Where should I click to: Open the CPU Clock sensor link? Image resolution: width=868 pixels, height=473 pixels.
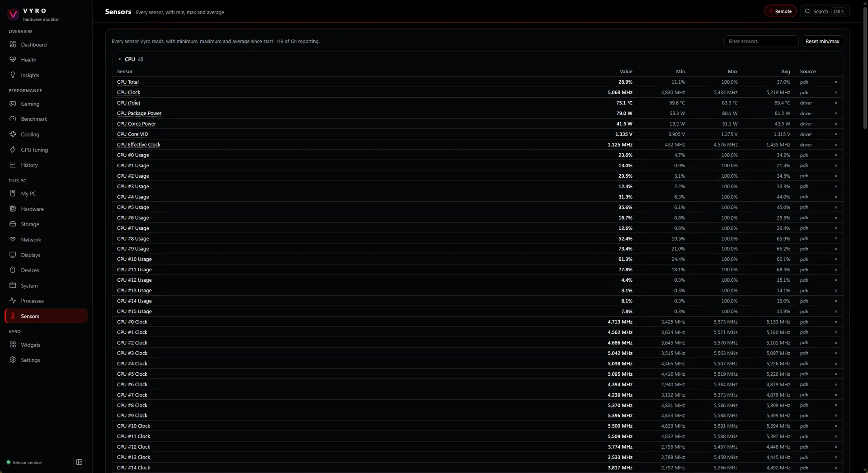pyautogui.click(x=128, y=92)
